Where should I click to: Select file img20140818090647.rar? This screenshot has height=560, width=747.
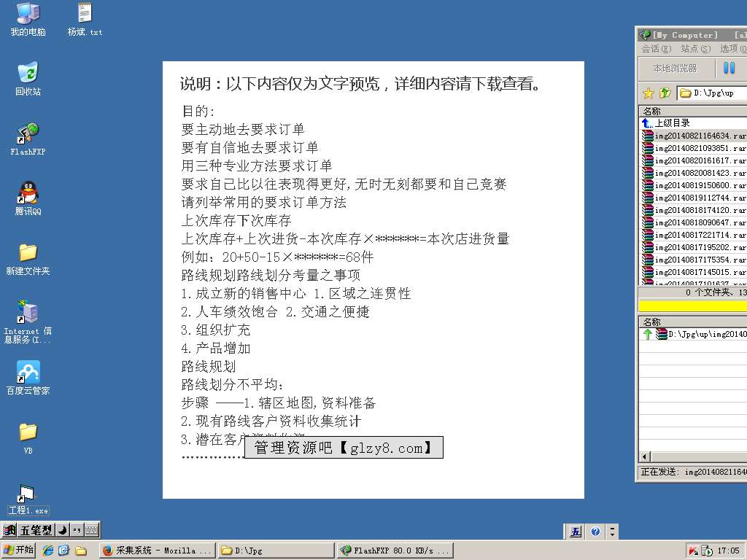[x=694, y=222]
